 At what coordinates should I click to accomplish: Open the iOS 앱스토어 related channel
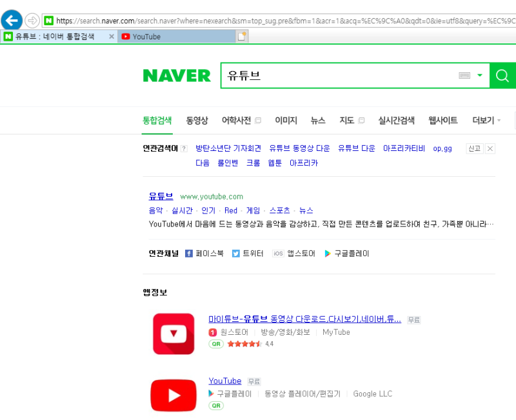(293, 254)
